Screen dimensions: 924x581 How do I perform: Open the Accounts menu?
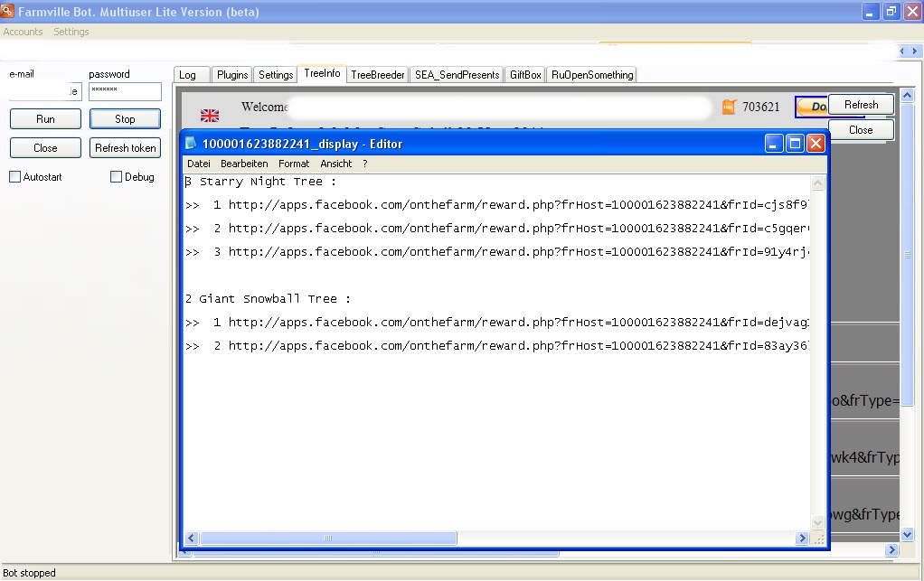[23, 32]
